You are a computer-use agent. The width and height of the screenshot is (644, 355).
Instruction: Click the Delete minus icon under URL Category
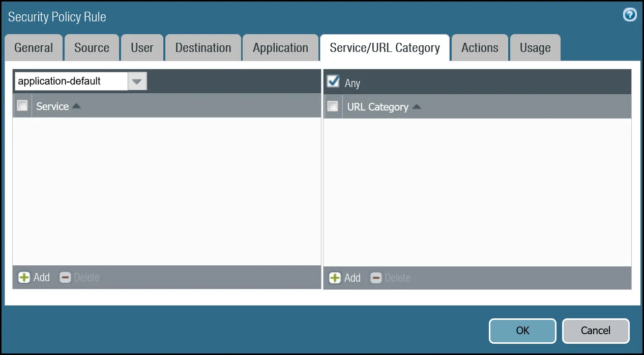(376, 278)
